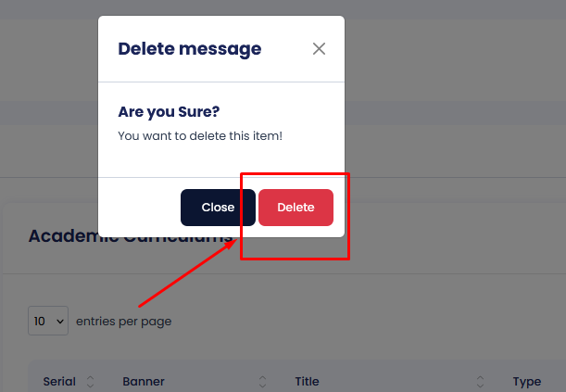Image resolution: width=566 pixels, height=392 pixels.
Task: Click the "Are you Sure?" heading
Action: [x=169, y=112]
